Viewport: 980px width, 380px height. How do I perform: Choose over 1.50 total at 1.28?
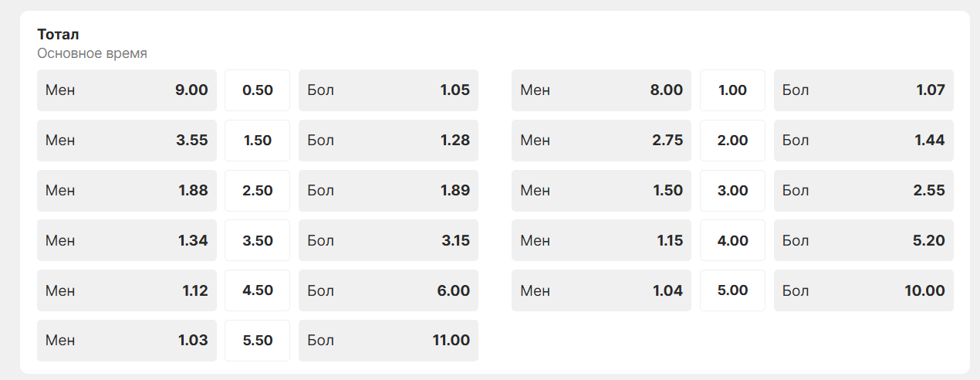(388, 141)
